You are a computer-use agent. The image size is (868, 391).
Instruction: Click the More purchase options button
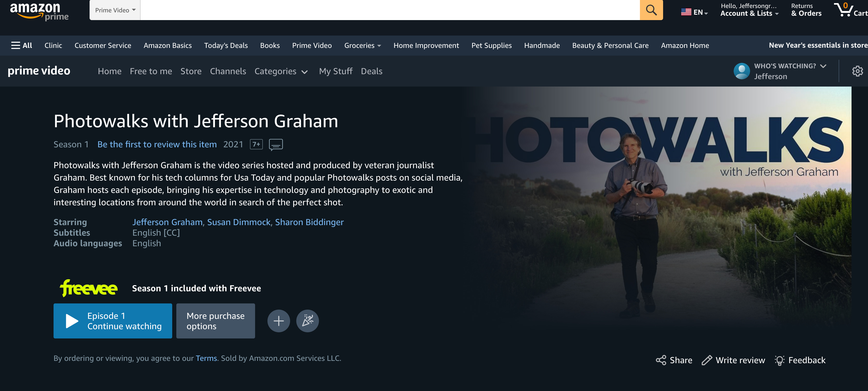[x=215, y=321]
